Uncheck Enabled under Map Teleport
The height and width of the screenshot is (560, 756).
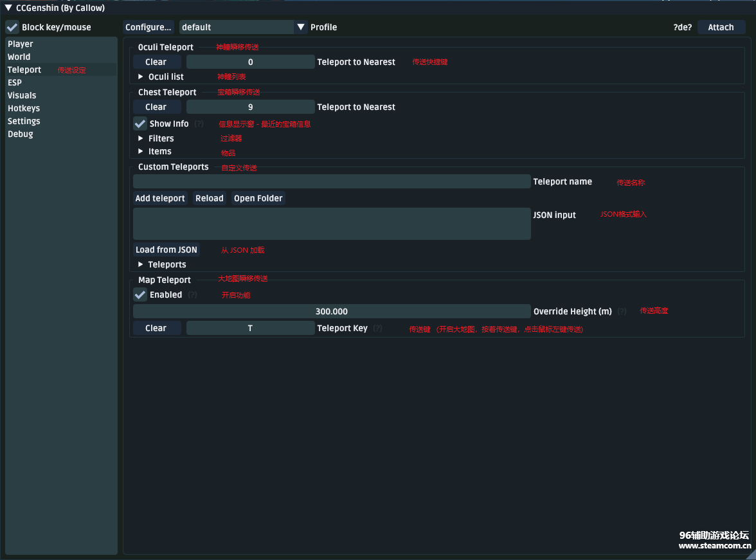pyautogui.click(x=140, y=294)
